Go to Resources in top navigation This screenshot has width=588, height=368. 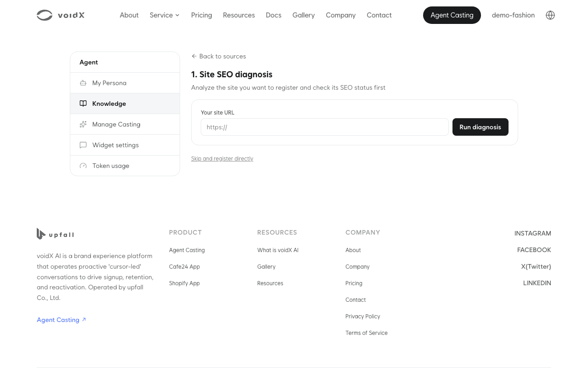[239, 15]
